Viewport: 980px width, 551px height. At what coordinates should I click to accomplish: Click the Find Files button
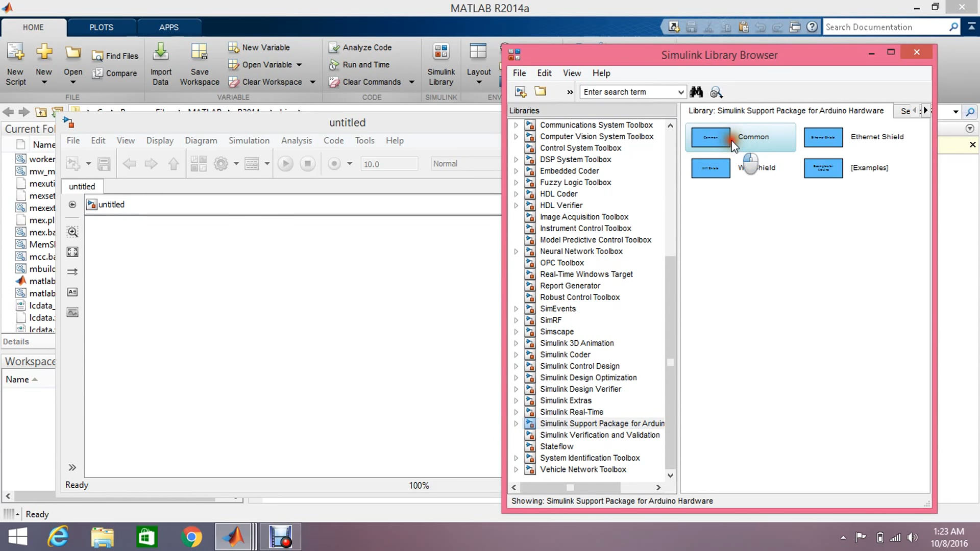[115, 56]
